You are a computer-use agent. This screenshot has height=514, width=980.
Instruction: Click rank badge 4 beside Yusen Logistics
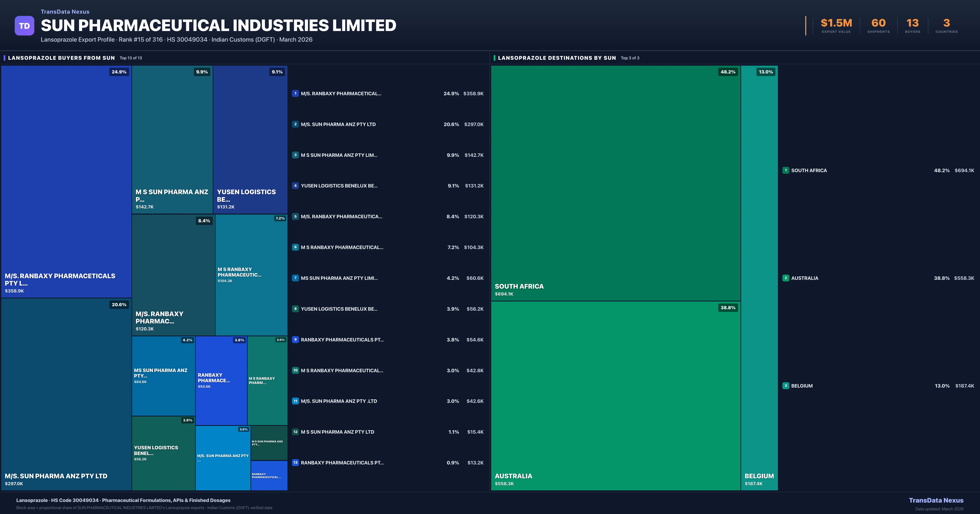coord(295,186)
